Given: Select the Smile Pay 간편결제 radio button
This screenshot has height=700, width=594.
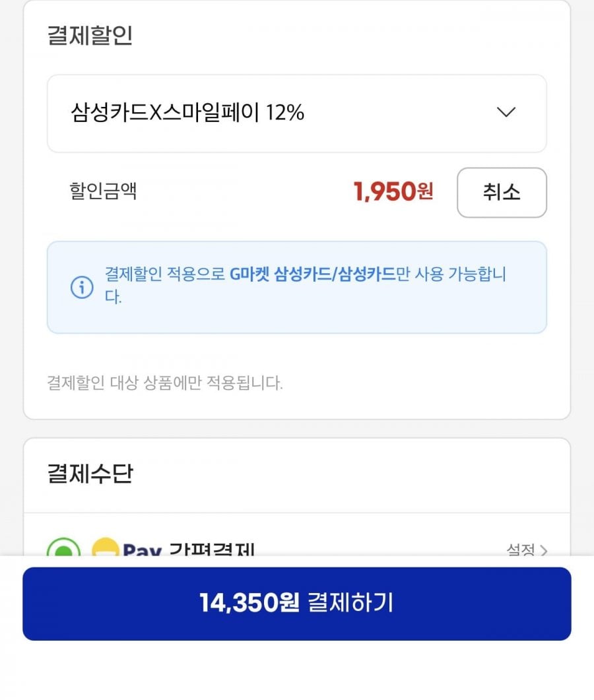Looking at the screenshot, I should pyautogui.click(x=63, y=548).
